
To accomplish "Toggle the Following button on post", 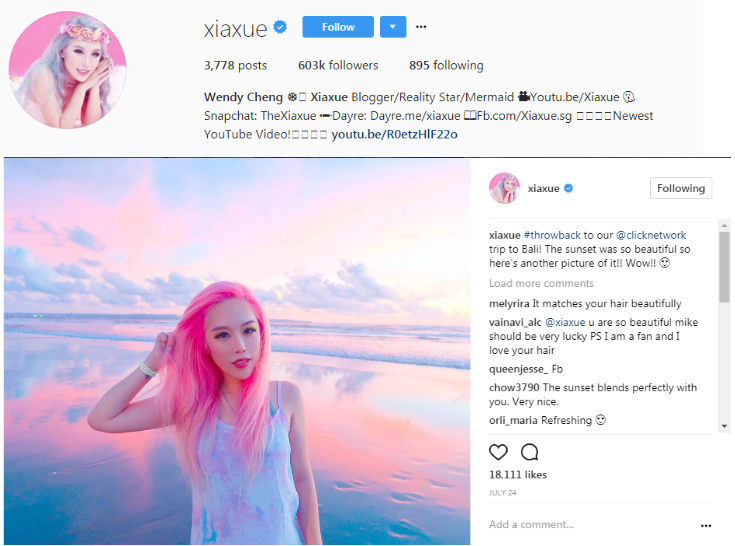I will point(681,188).
